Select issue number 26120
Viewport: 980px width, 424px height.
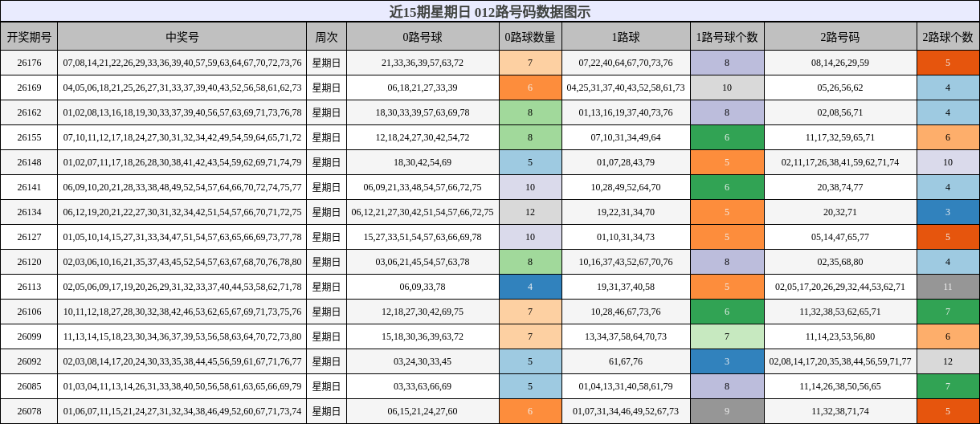(29, 262)
